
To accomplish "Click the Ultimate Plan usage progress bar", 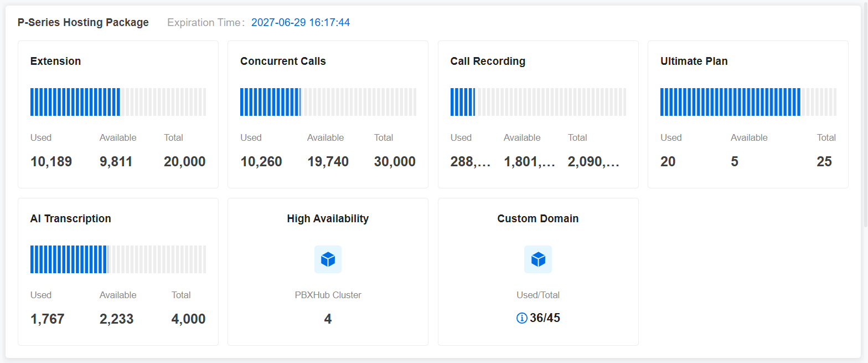I will click(748, 102).
